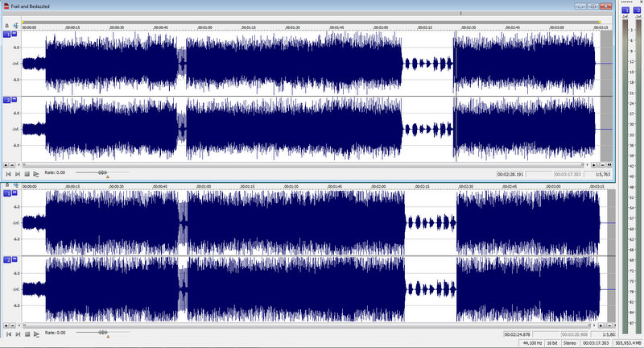Minimize channel 2 in the top window
Screen dimensions: 644x348
pyautogui.click(x=14, y=99)
